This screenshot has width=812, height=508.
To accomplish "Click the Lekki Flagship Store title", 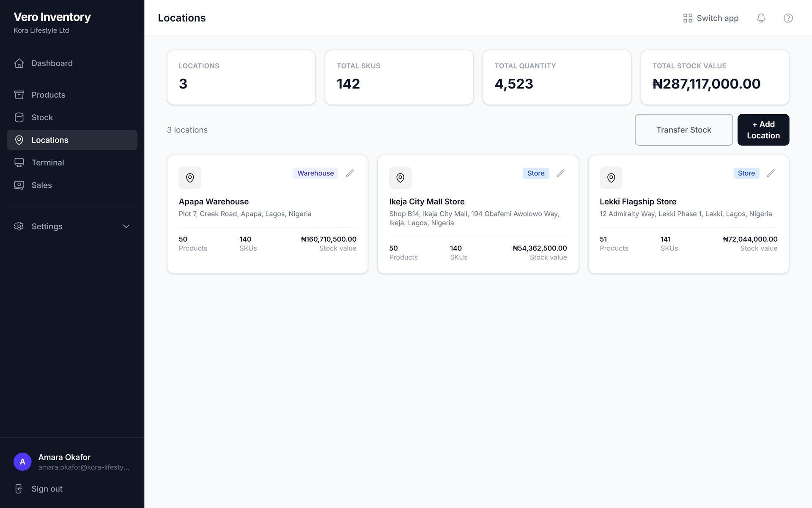I will [638, 202].
